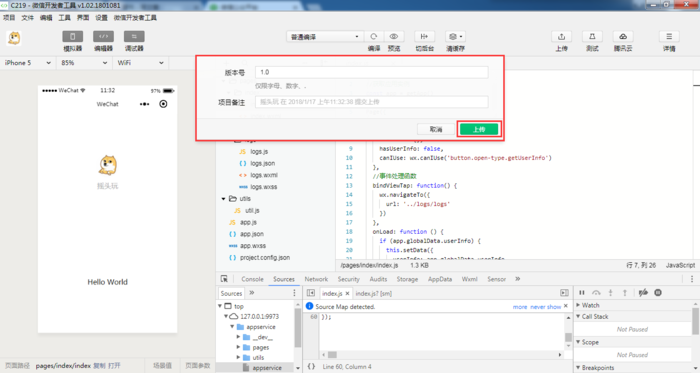This screenshot has height=373, width=700.
Task: Toggle the editor panel button
Action: [103, 37]
